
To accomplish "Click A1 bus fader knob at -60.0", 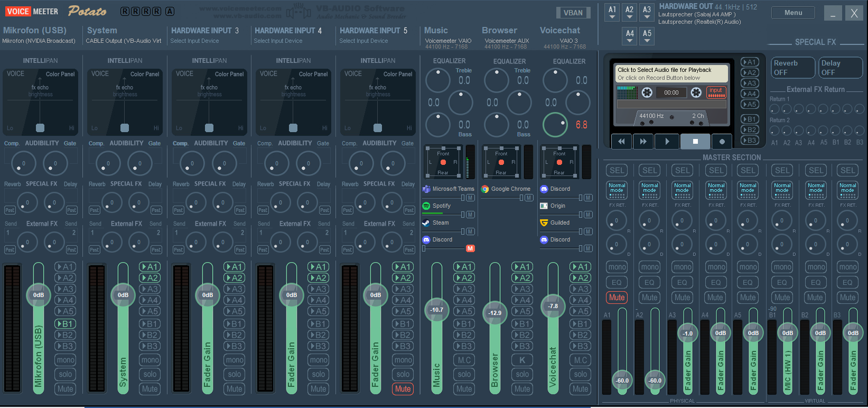I will tap(622, 380).
